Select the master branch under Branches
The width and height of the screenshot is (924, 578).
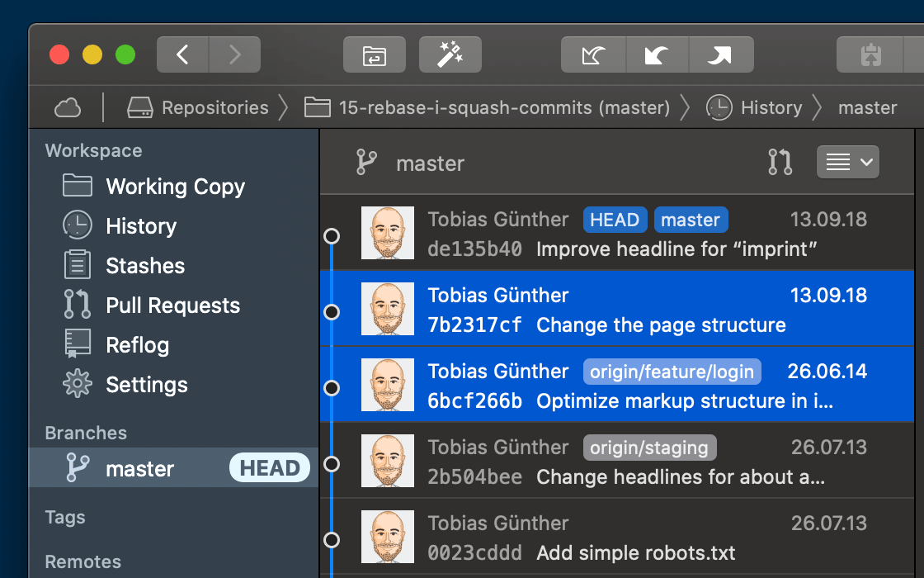pos(139,467)
